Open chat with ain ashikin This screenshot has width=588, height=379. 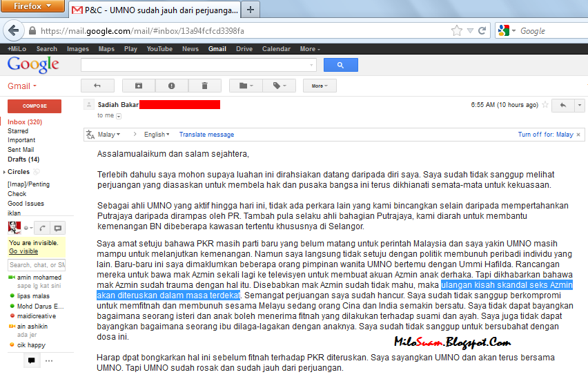click(x=32, y=327)
